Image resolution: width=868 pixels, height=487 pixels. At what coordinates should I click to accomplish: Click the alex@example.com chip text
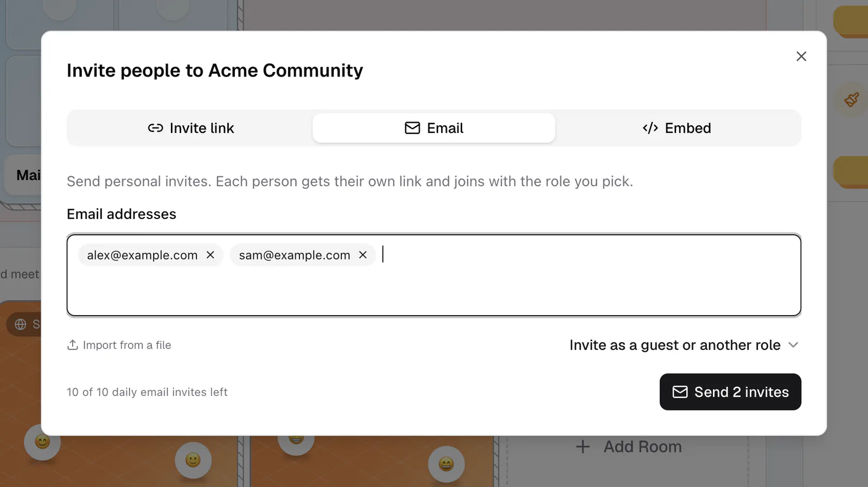click(x=142, y=255)
